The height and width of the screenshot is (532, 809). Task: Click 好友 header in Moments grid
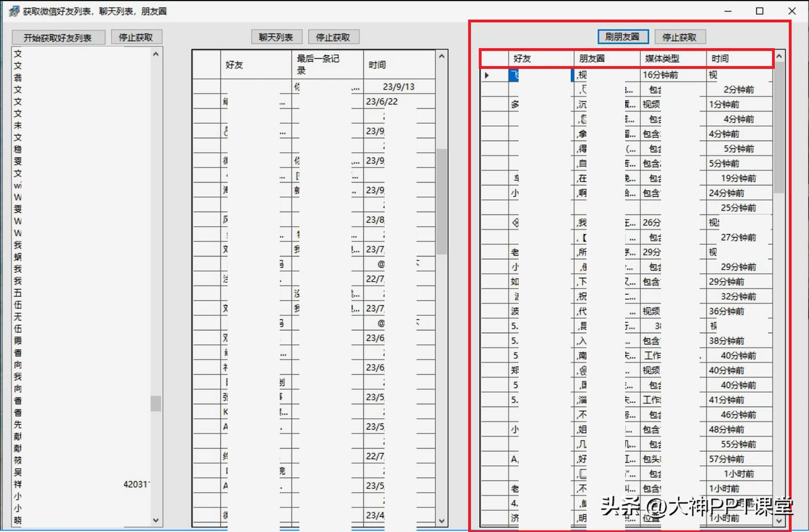[x=541, y=59]
